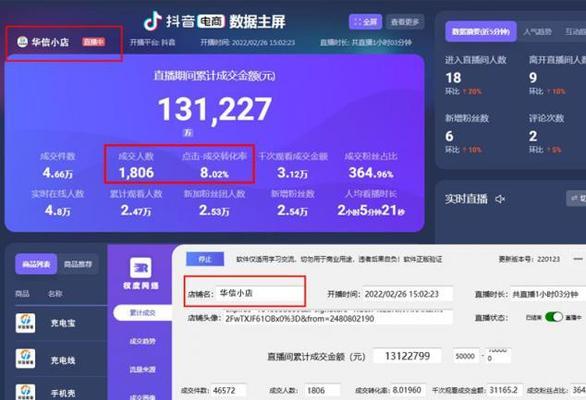Select 流量来源 in the tool sidebar
This screenshot has width=586, height=400.
pos(143,369)
